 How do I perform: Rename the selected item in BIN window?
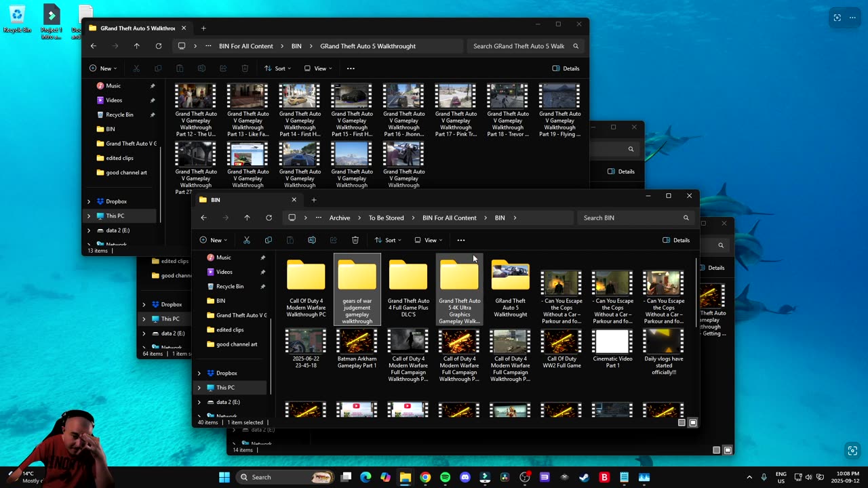pyautogui.click(x=312, y=240)
